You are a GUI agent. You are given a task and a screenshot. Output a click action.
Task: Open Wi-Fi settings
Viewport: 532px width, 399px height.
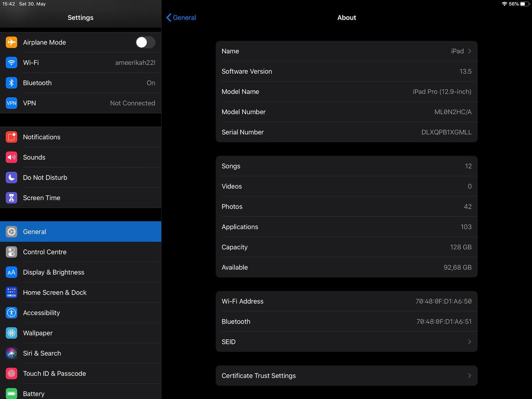point(81,63)
